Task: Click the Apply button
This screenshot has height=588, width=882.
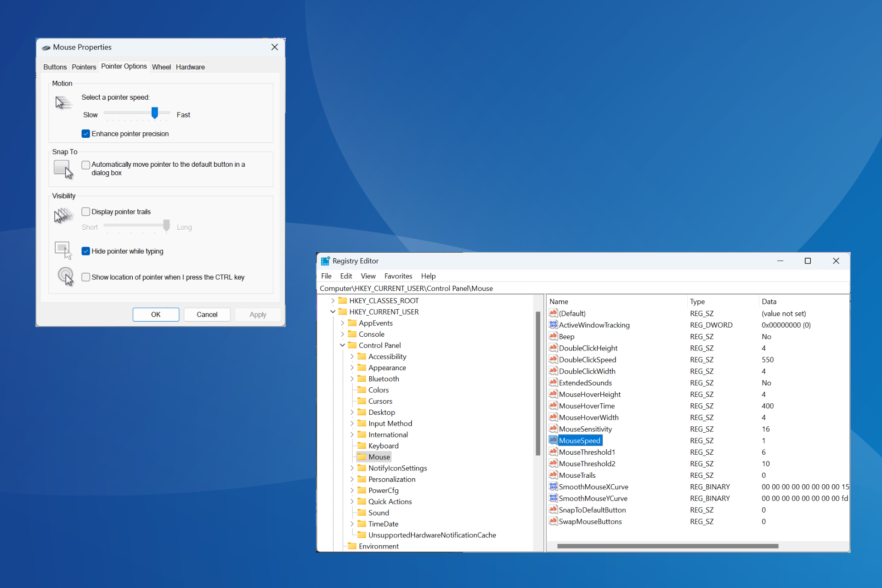Action: [257, 314]
